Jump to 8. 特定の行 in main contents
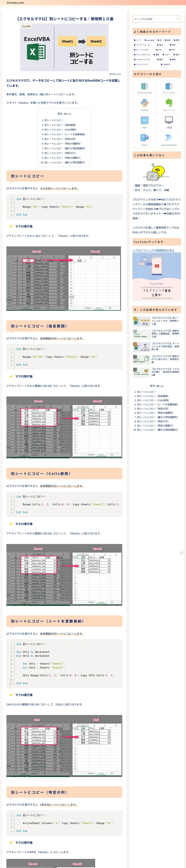Viewport: 186px width, 868px height. pos(60,153)
